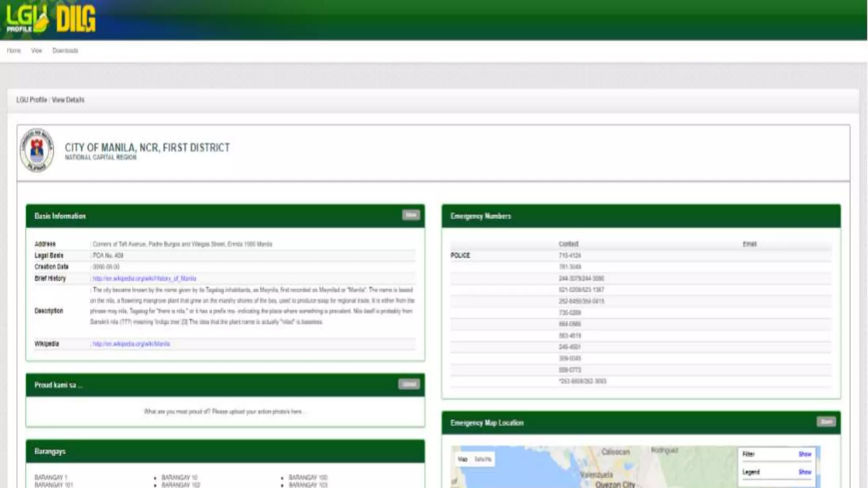
Task: Open the View menu item
Action: pyautogui.click(x=36, y=51)
